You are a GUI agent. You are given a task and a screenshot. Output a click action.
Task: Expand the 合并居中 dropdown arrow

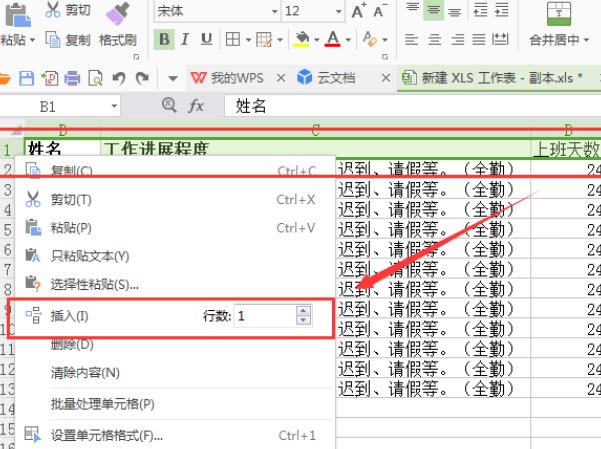pos(586,40)
